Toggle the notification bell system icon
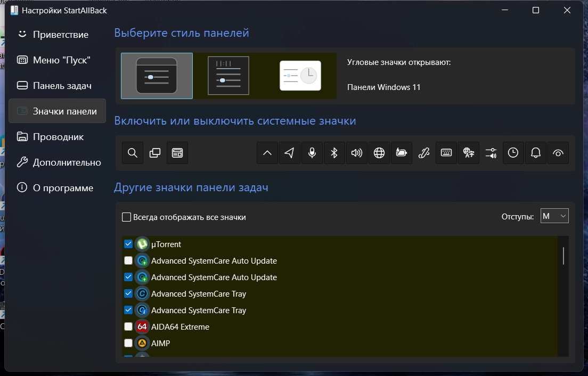588x376 pixels. pos(536,153)
